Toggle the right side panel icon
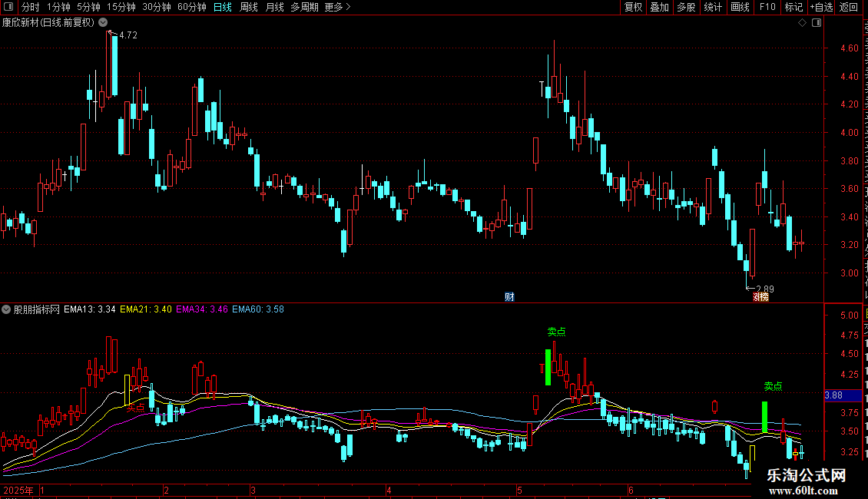 point(817,23)
